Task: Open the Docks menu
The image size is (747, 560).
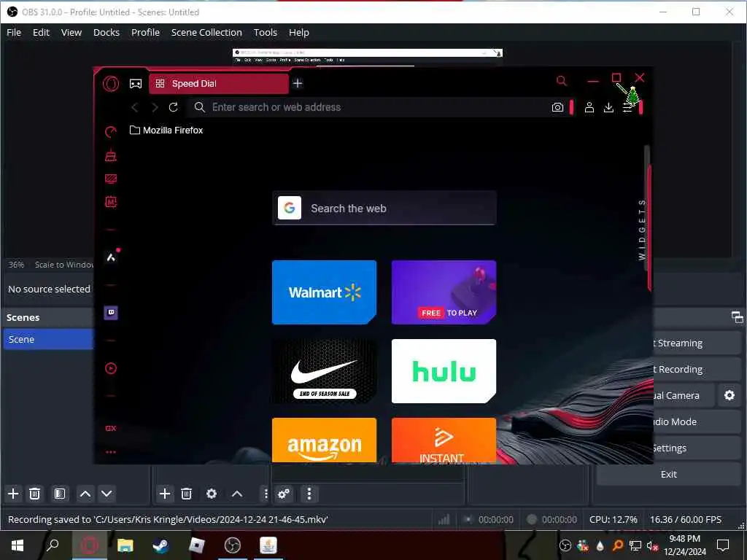Action: point(107,32)
